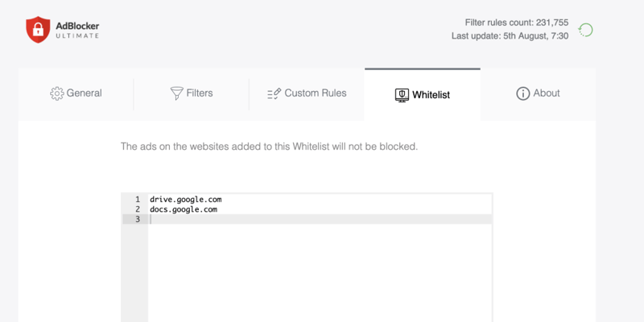Go to the Custom Rules tab
Image resolution: width=644 pixels, height=322 pixels.
click(315, 93)
